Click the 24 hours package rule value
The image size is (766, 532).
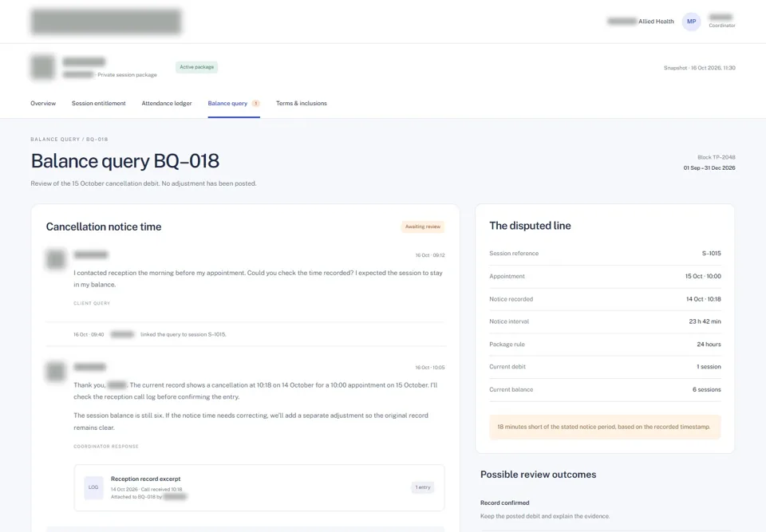click(x=709, y=345)
